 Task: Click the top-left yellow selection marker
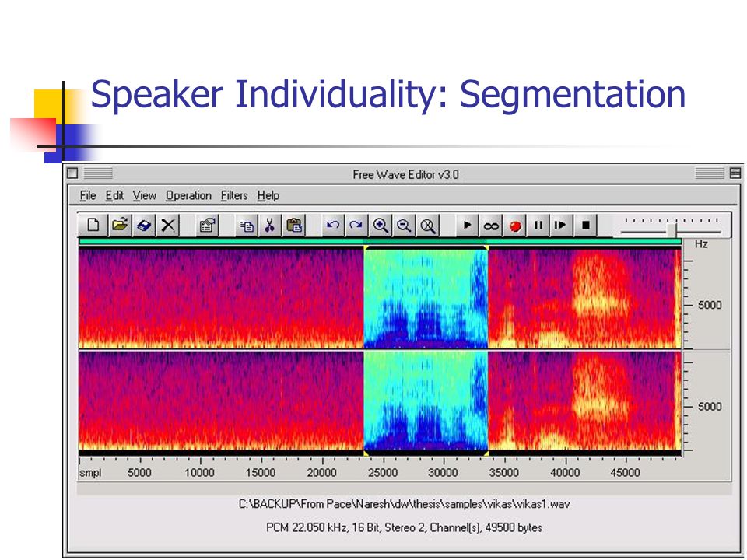[x=366, y=247]
